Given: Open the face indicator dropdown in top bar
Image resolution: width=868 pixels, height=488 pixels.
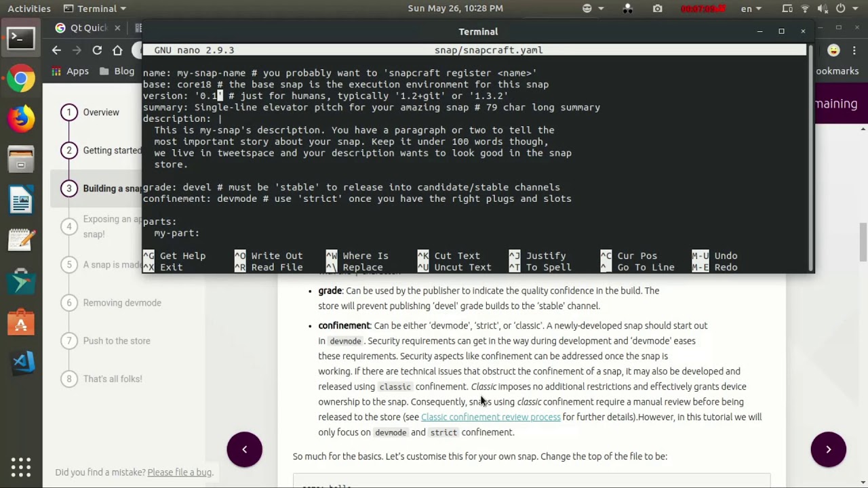Looking at the screenshot, I should pyautogui.click(x=592, y=8).
